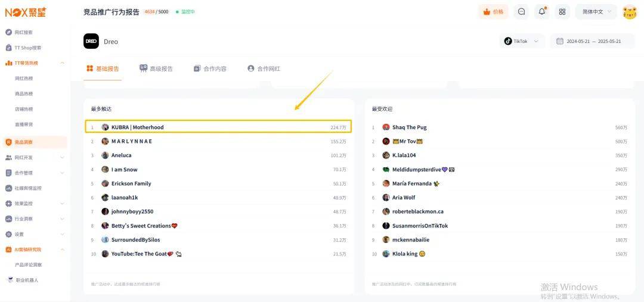
Task: Click the calendar icon in date range
Action: (x=559, y=41)
